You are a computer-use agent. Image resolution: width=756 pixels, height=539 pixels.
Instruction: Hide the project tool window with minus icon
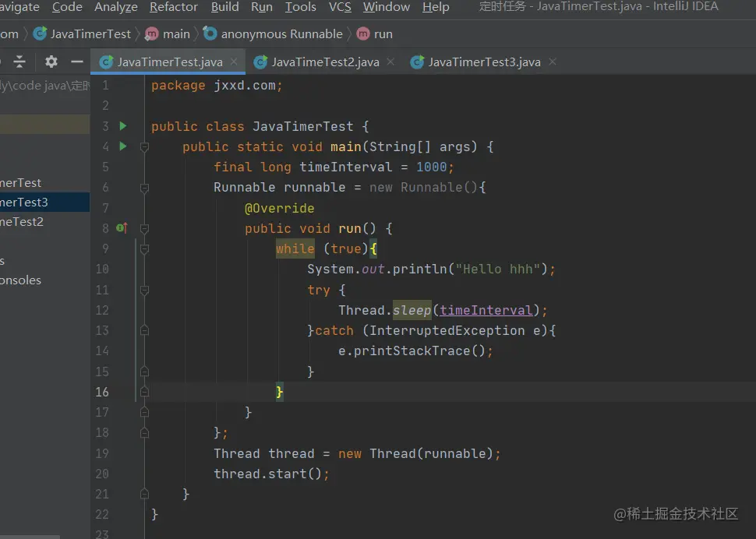[x=77, y=62]
